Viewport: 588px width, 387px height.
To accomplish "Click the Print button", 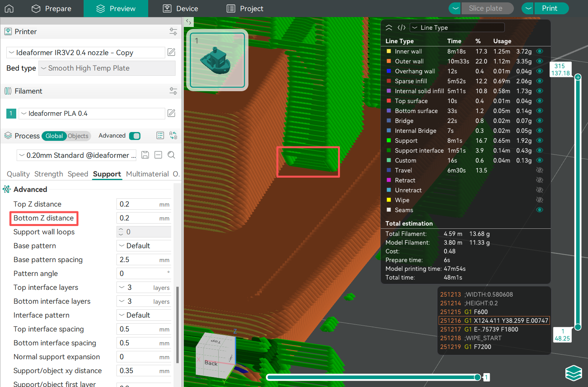I will (x=551, y=8).
